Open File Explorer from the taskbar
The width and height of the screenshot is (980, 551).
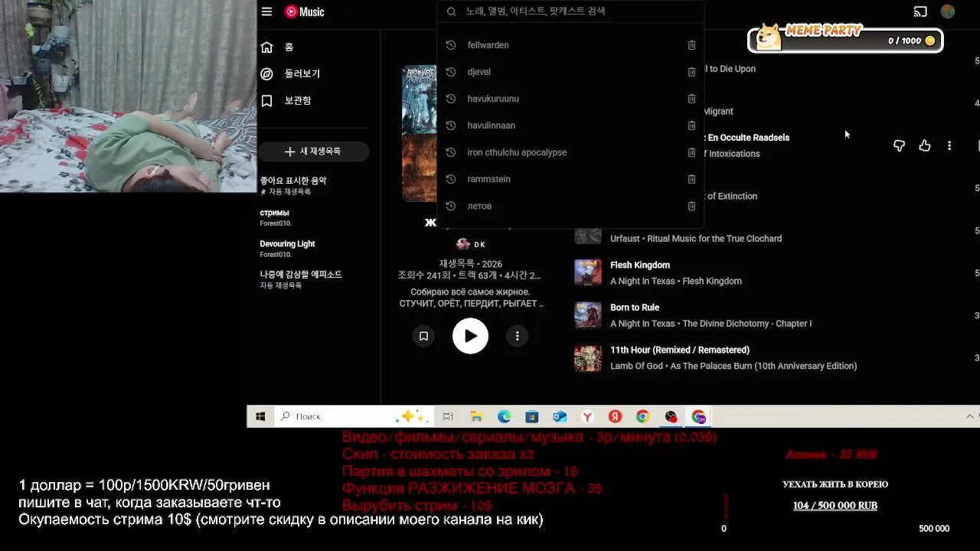[x=476, y=416]
